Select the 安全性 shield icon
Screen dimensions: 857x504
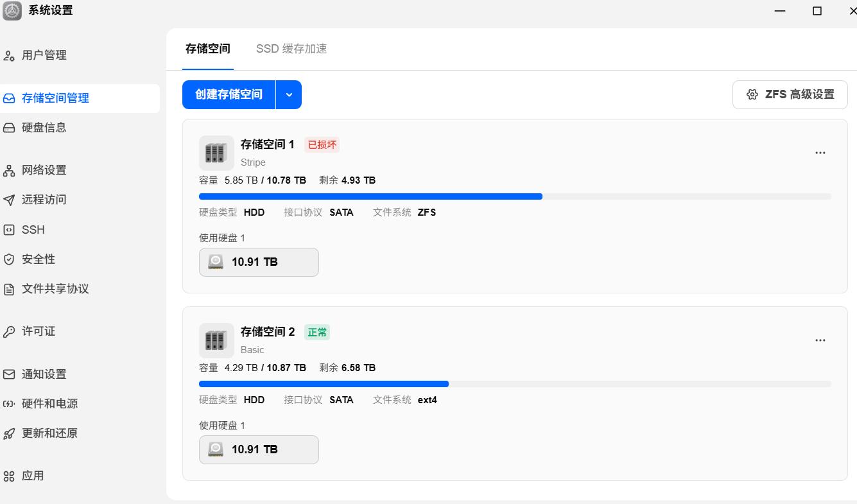(9, 259)
